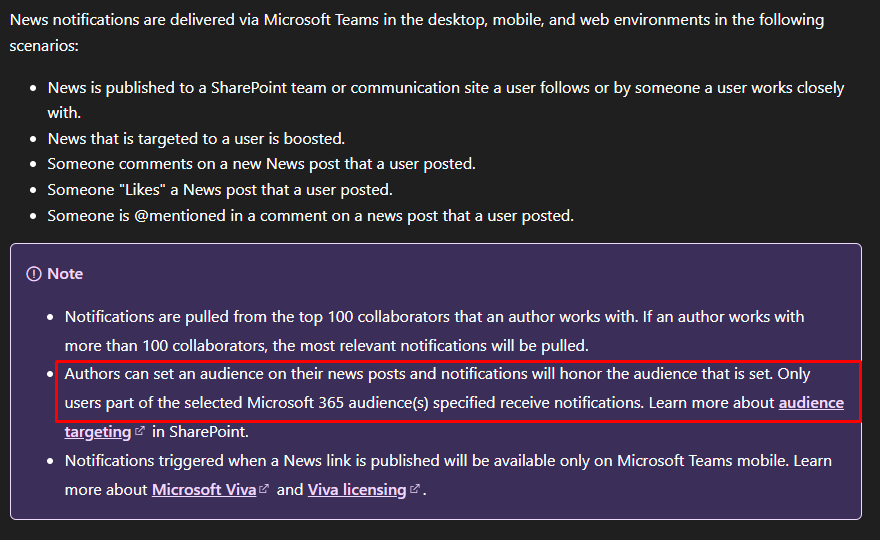The height and width of the screenshot is (540, 880).
Task: Click the 'News that is targeted' bullet
Action: click(196, 139)
